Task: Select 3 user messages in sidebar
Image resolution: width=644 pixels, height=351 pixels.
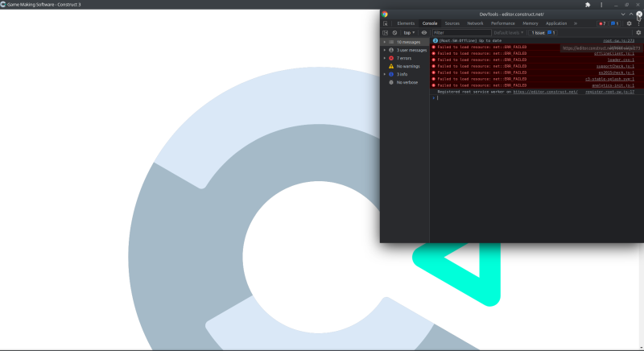Action: pyautogui.click(x=405, y=50)
